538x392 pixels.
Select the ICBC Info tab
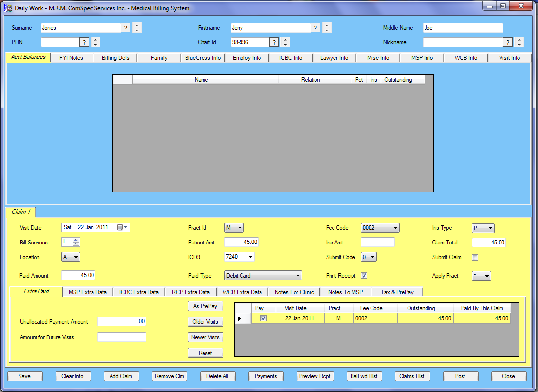291,58
